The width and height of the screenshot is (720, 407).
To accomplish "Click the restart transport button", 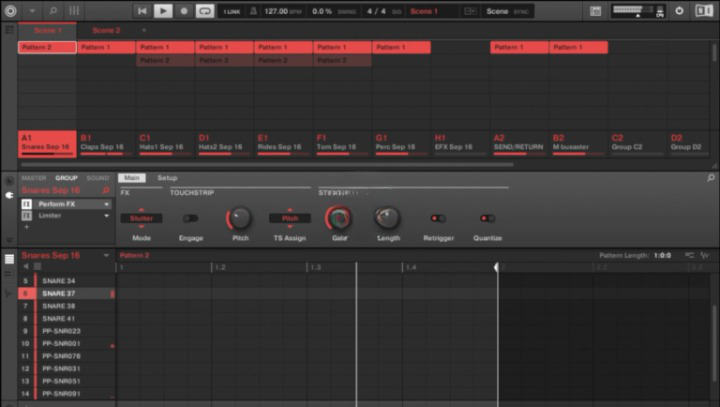I will [142, 11].
